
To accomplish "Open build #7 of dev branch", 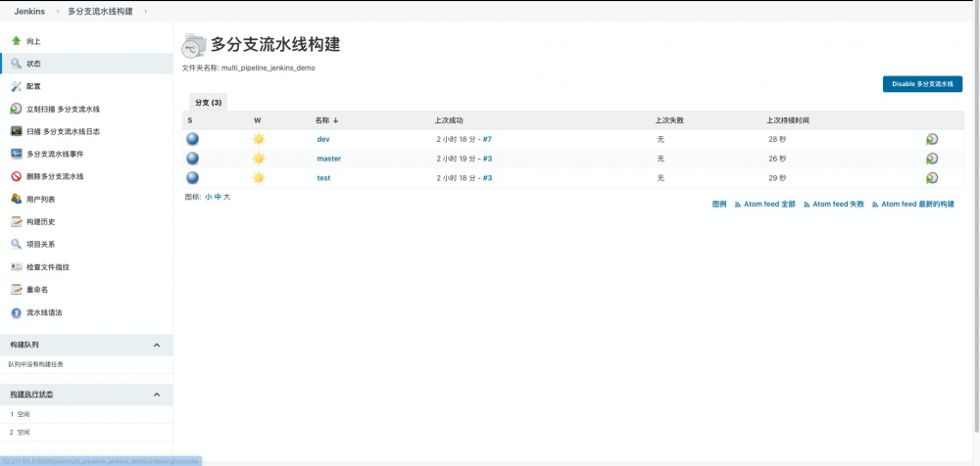I will pyautogui.click(x=487, y=139).
